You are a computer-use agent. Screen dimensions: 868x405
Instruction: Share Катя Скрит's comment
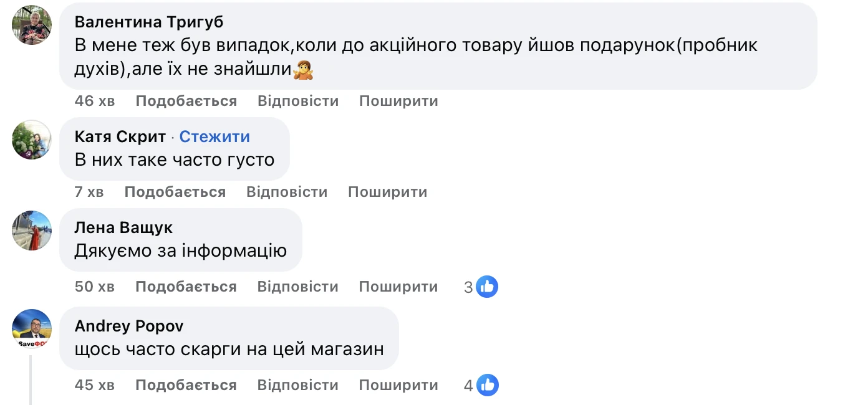(x=387, y=192)
